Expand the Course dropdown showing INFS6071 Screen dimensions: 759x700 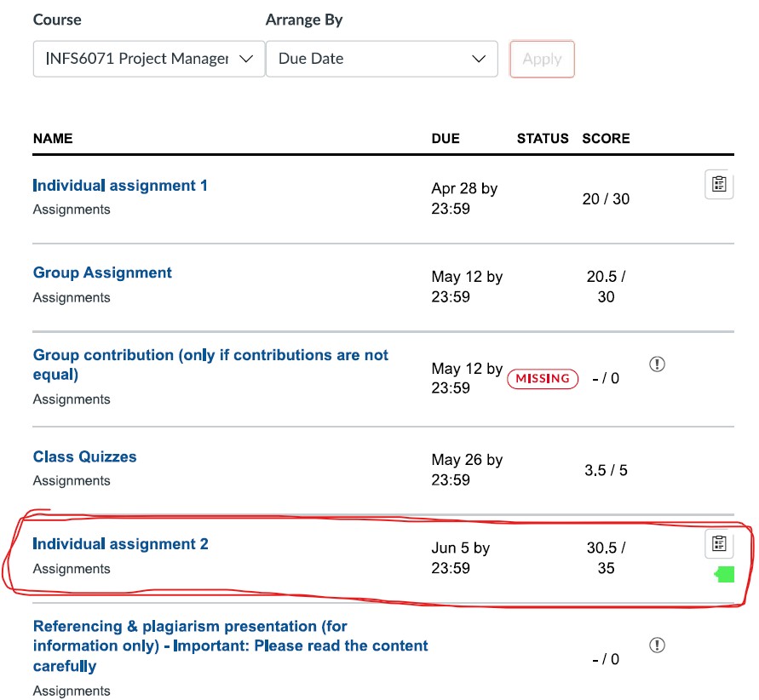tap(149, 59)
